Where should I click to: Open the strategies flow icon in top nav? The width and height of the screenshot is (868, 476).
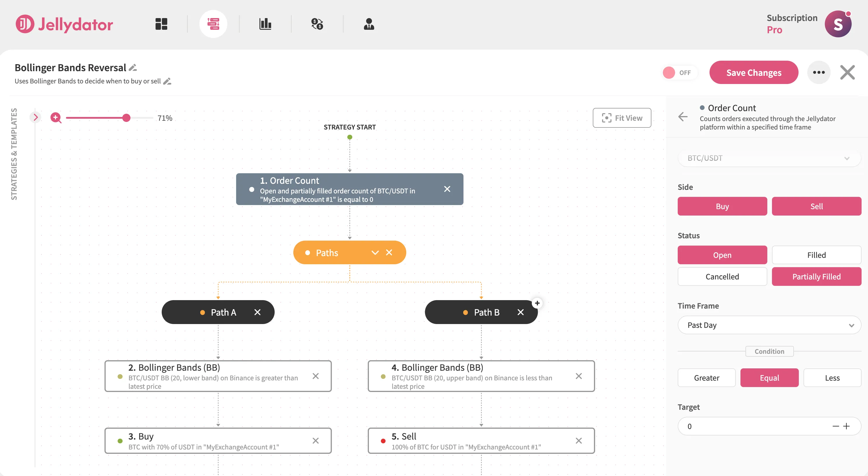coord(213,24)
